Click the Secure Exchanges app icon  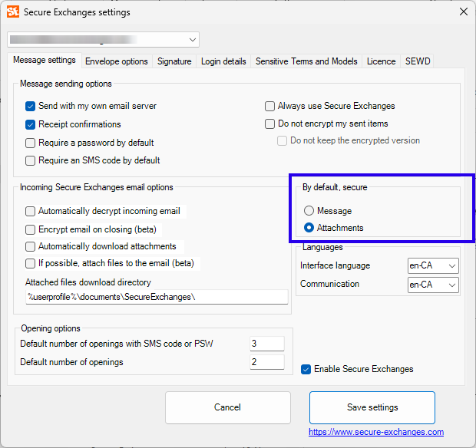tap(13, 12)
